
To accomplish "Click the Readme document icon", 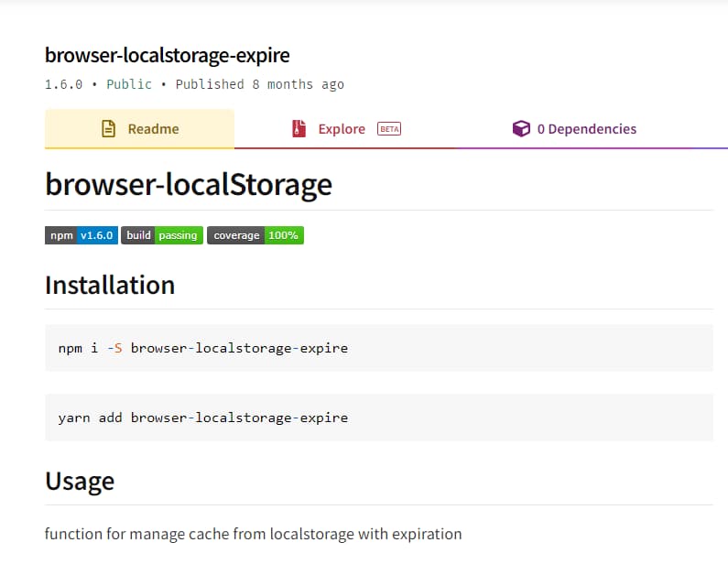I will pyautogui.click(x=108, y=128).
